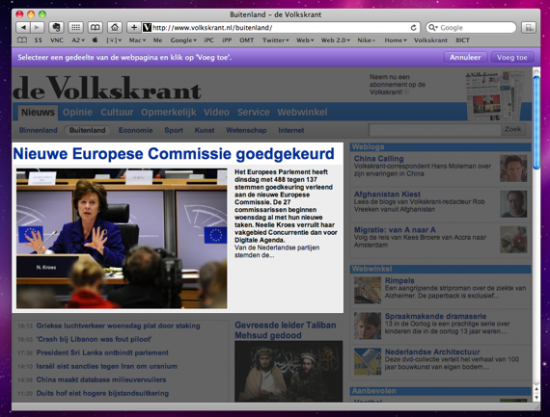Open the Twitter bookmarks dropdown

coord(276,40)
